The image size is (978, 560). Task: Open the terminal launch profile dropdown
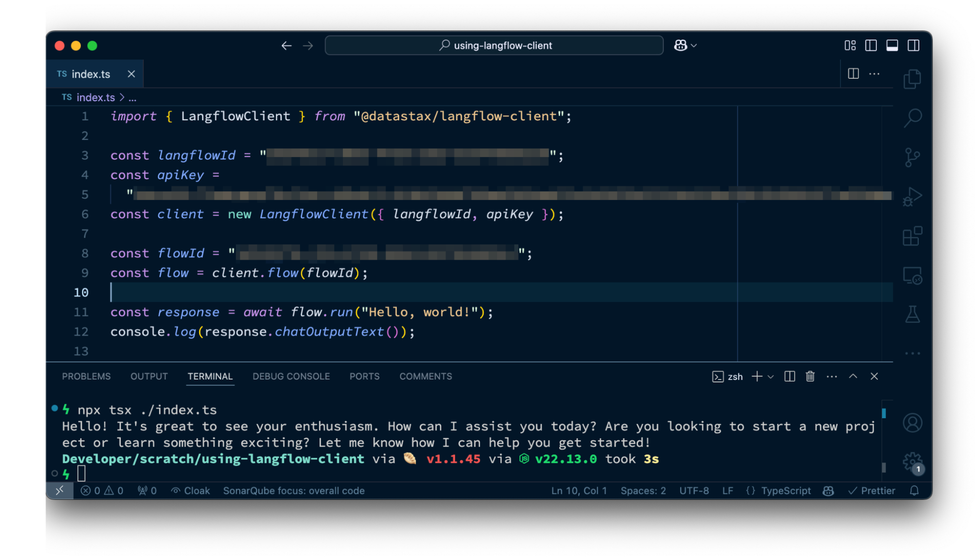click(771, 377)
